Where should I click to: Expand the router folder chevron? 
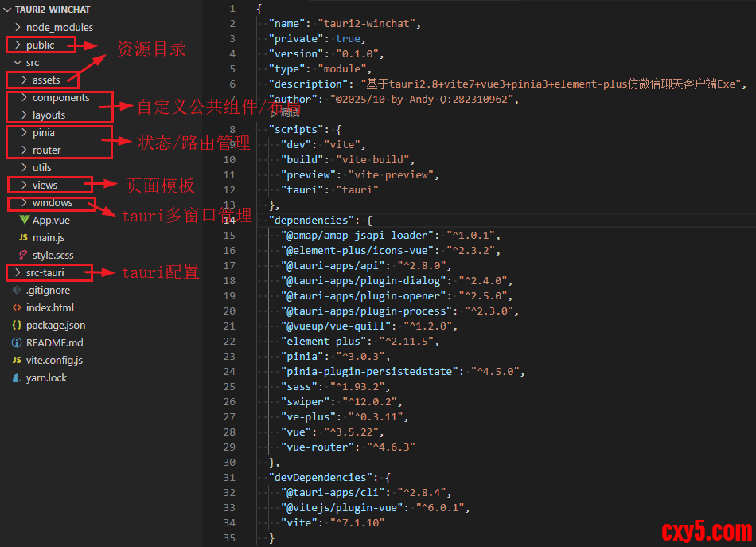(24, 150)
